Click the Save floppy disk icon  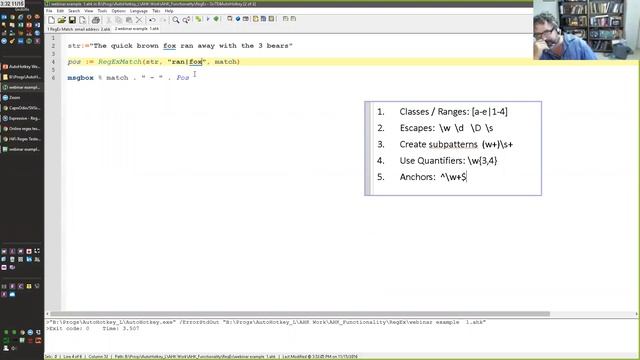point(72,20)
